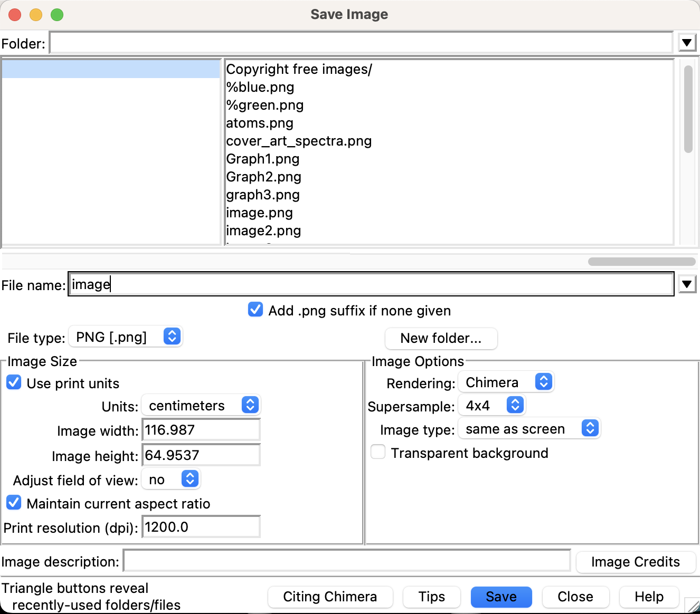Click into the Image description field
The image size is (700, 614).
pyautogui.click(x=347, y=561)
